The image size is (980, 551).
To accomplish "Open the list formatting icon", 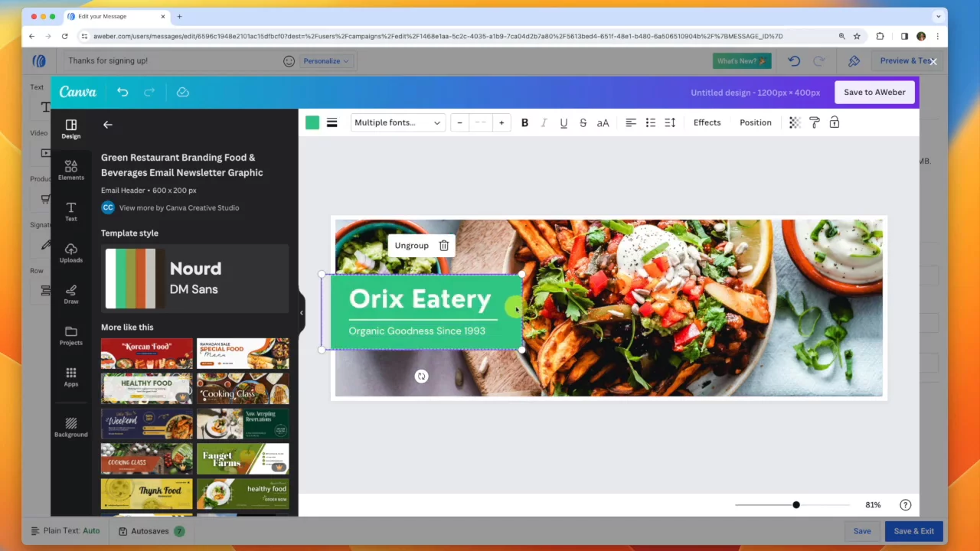I will [x=650, y=122].
